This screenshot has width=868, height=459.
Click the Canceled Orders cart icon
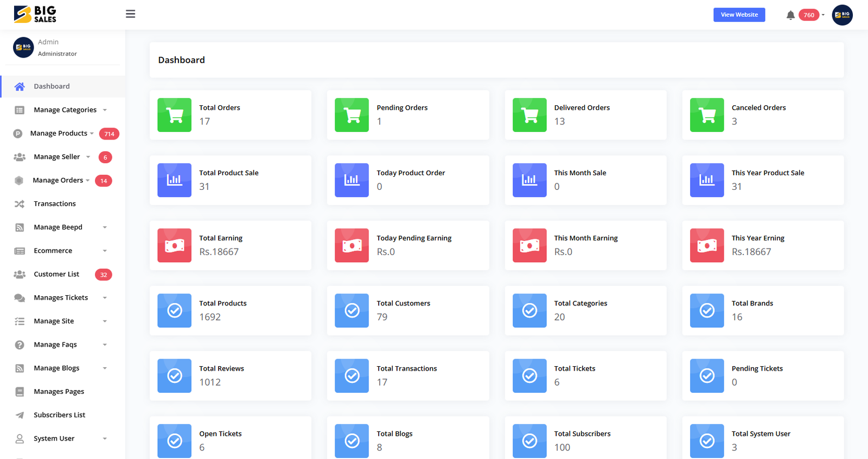pyautogui.click(x=706, y=115)
